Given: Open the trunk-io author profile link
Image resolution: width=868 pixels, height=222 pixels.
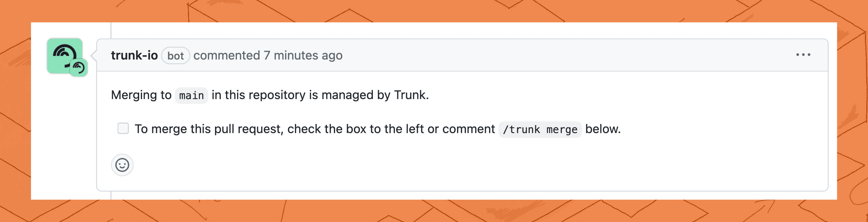Looking at the screenshot, I should [x=134, y=55].
